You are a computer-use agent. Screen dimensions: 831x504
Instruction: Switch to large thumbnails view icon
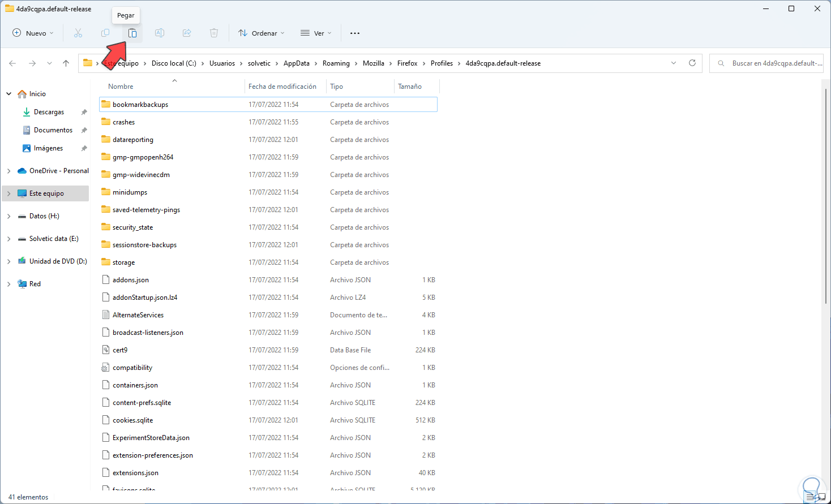click(821, 497)
